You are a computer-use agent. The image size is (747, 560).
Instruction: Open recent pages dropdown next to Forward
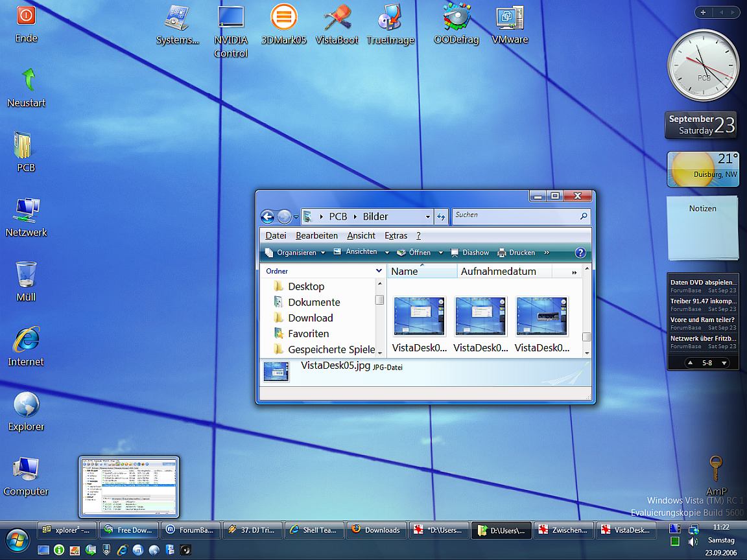[x=296, y=217]
